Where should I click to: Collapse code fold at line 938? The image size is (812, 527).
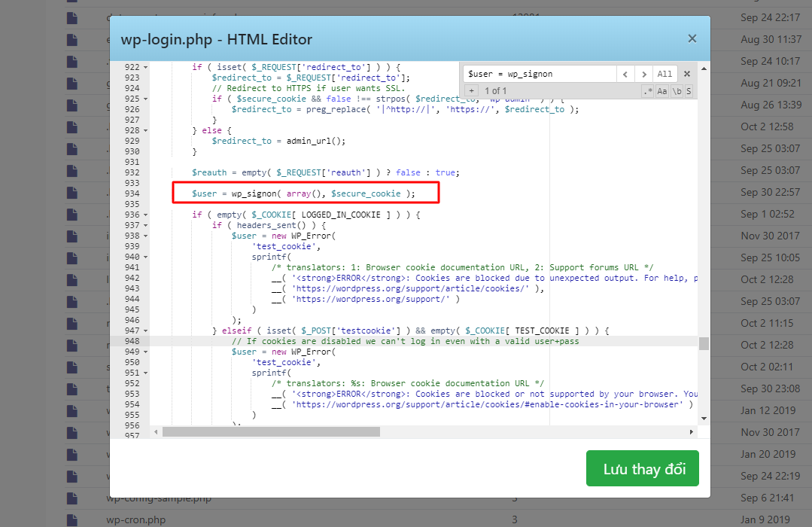click(145, 236)
